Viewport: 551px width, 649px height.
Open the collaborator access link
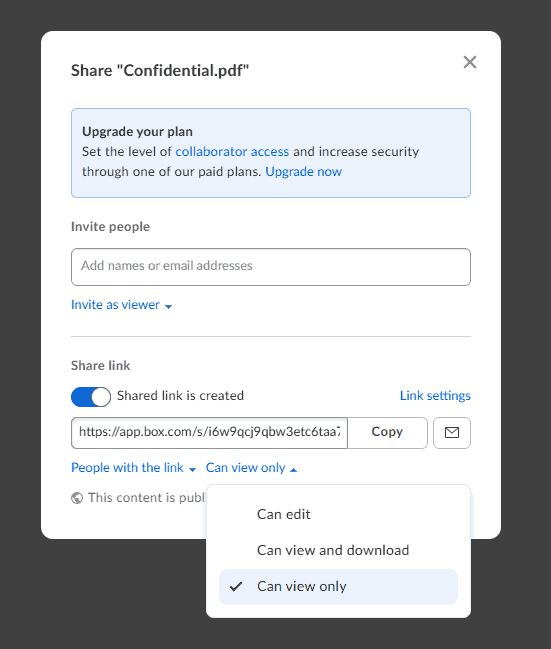pos(232,151)
